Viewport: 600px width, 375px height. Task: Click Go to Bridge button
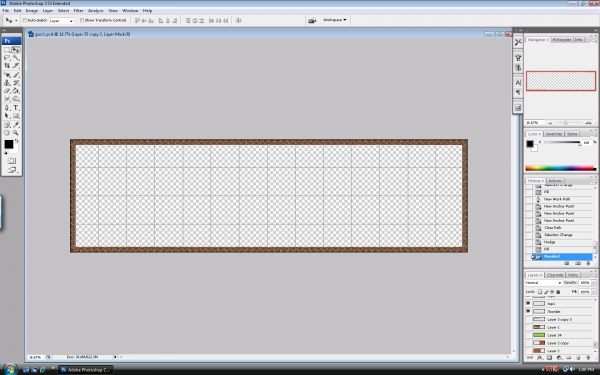pyautogui.click(x=312, y=20)
